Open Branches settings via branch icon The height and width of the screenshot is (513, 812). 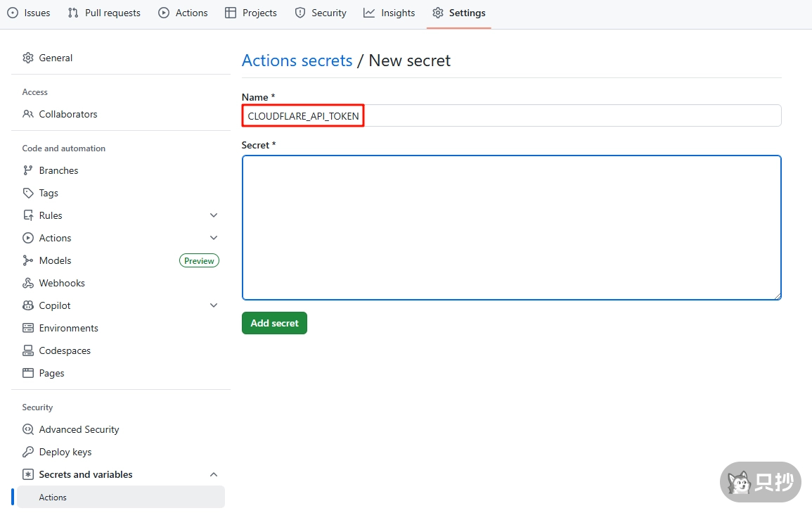tap(27, 170)
